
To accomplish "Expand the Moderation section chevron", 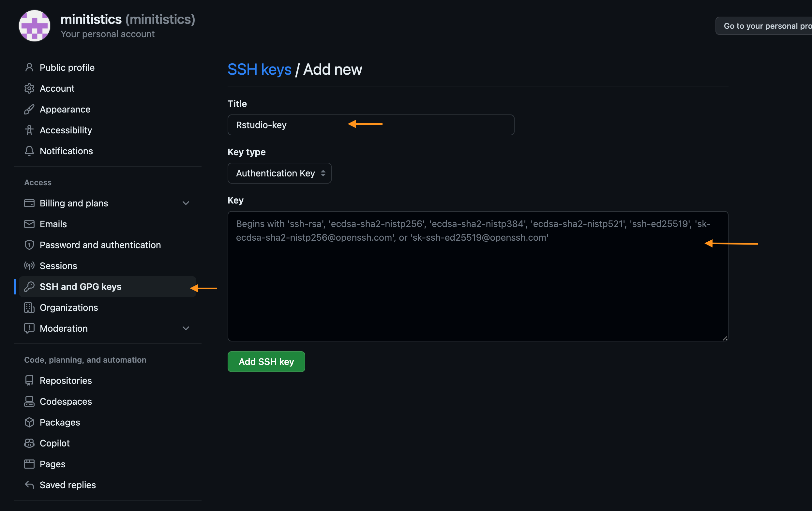I will click(186, 328).
